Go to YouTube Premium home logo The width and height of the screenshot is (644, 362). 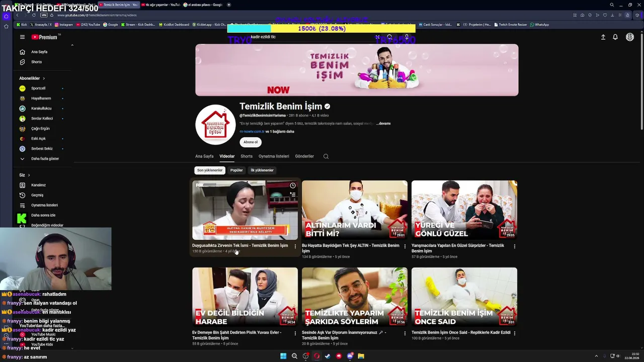coord(44,37)
